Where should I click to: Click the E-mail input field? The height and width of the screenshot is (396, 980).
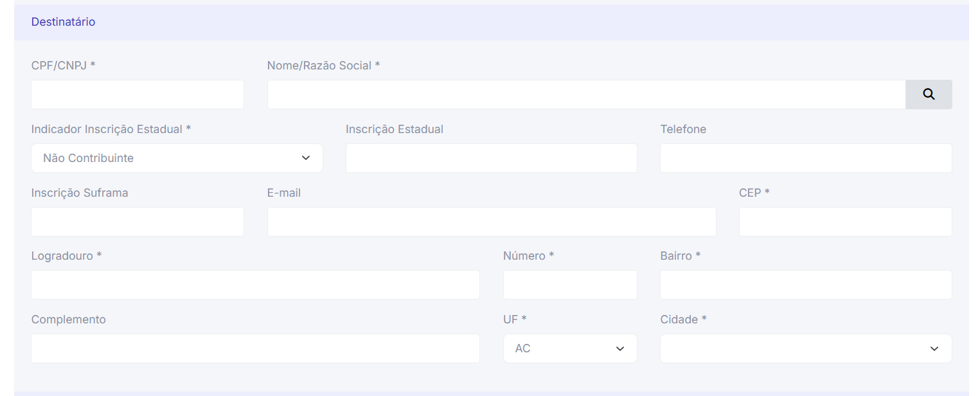tap(492, 222)
